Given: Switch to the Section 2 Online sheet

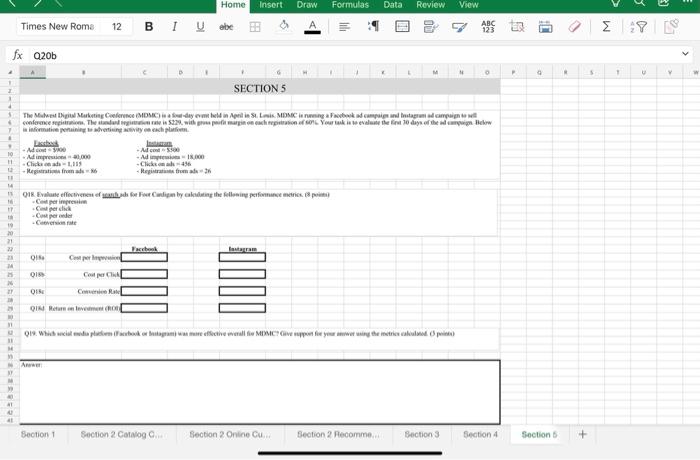Looking at the screenshot, I should click(x=230, y=434).
